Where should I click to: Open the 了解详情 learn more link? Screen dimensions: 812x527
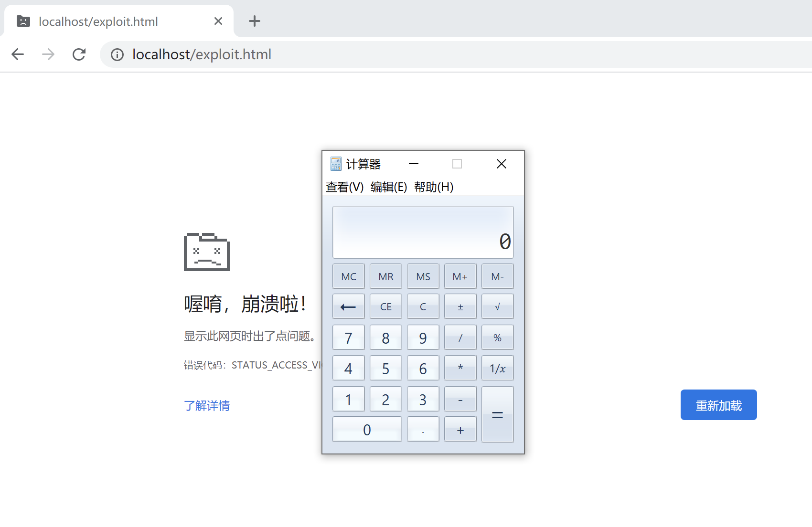tap(207, 406)
